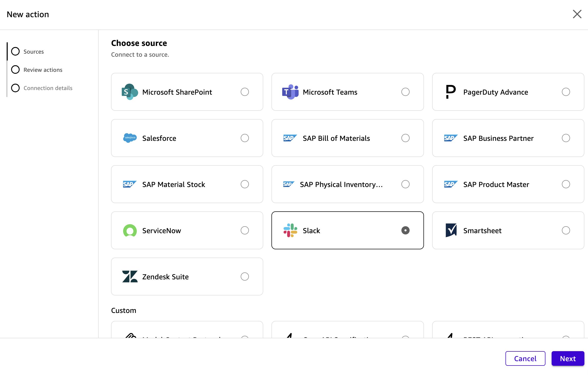Click the Microsoft SharePoint icon
This screenshot has width=588, height=375.
tap(129, 92)
